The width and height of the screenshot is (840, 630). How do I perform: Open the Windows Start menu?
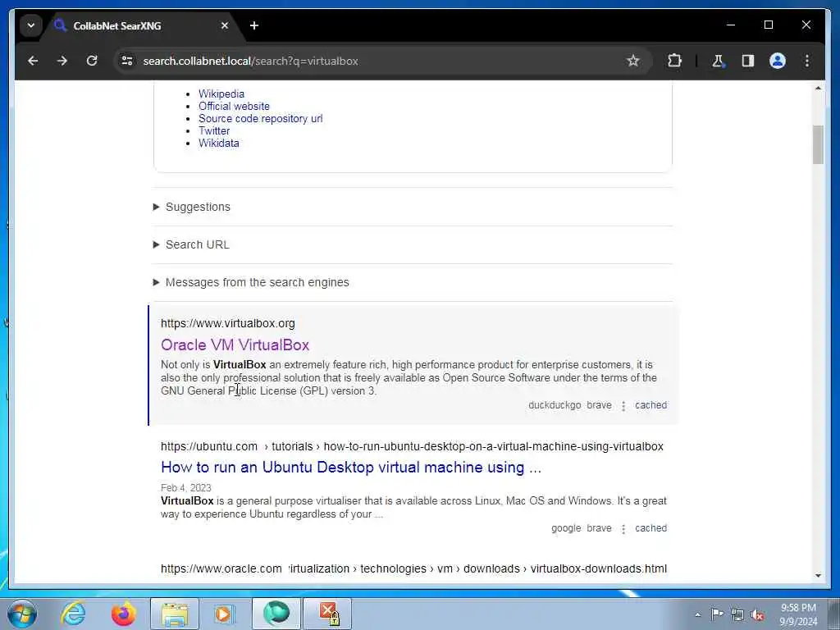[x=21, y=614]
